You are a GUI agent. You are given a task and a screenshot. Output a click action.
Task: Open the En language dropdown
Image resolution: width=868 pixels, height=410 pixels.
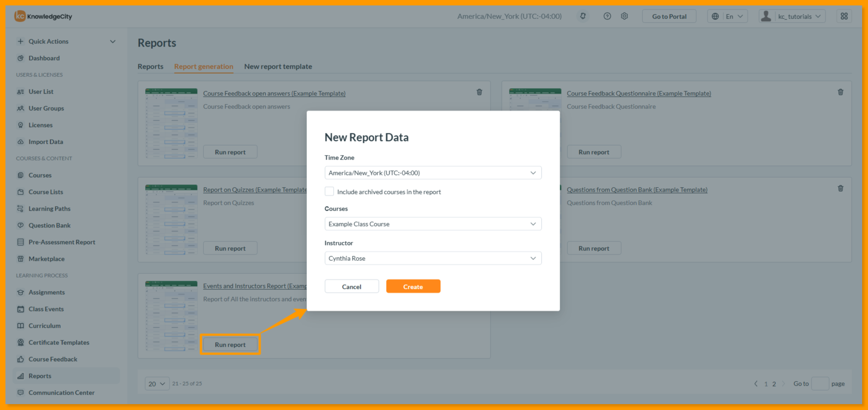tap(727, 16)
